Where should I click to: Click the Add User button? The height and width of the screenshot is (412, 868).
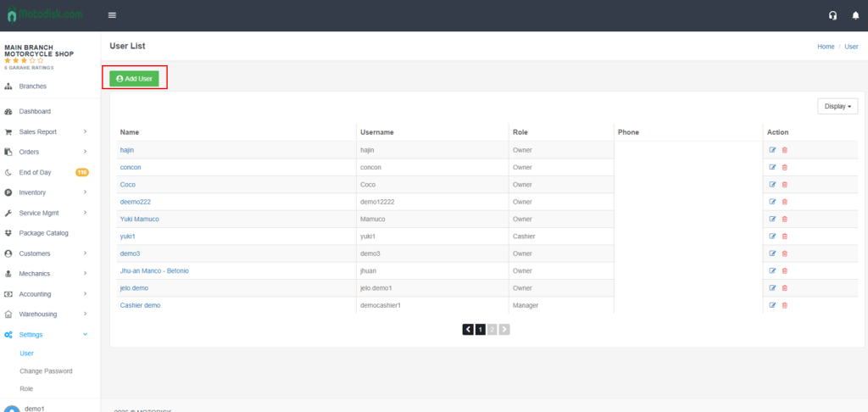point(134,78)
